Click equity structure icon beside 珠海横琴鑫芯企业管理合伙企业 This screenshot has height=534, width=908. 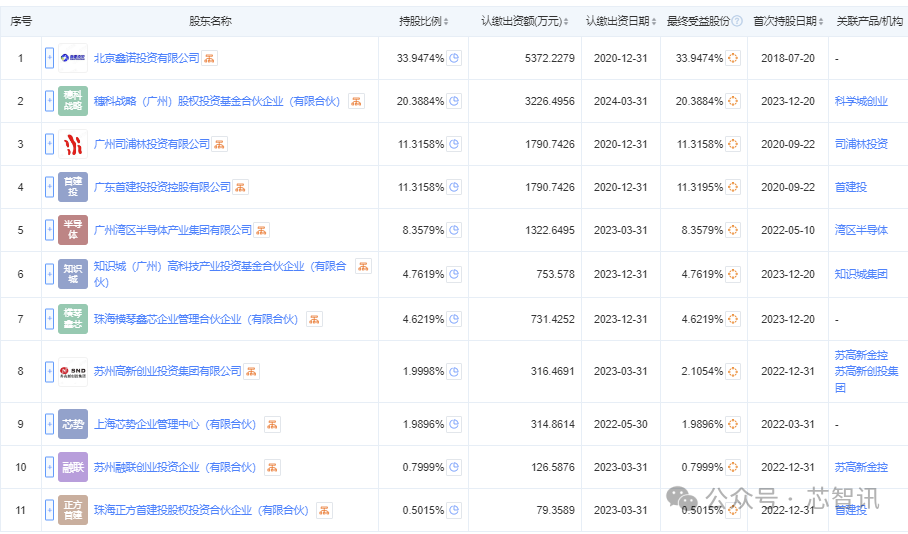314,319
